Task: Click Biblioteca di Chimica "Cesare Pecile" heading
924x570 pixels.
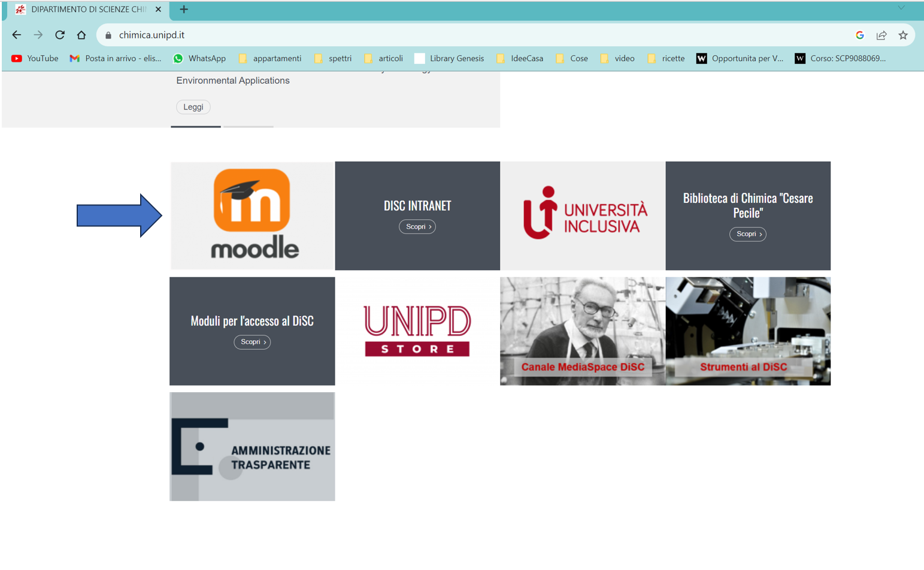Action: tap(748, 205)
